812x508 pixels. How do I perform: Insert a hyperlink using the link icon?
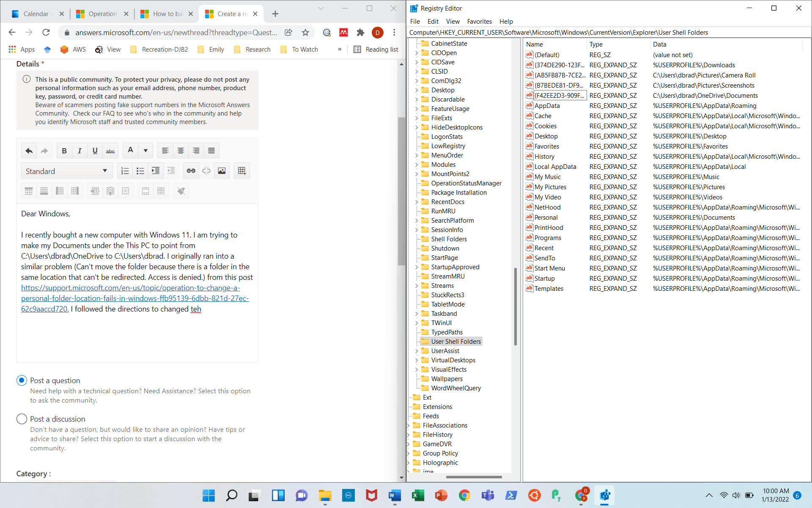pyautogui.click(x=191, y=171)
